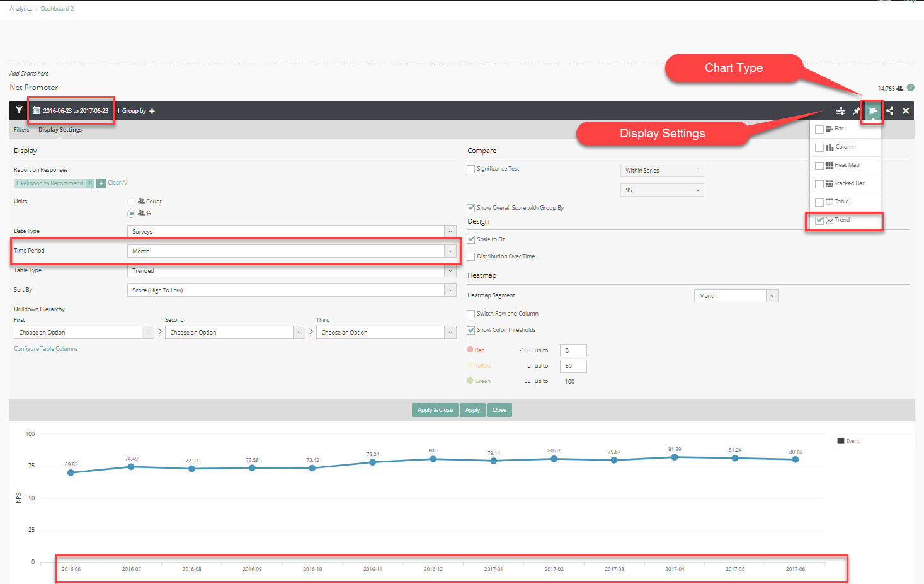Click the share chart icon
The height and width of the screenshot is (584, 924).
889,111
